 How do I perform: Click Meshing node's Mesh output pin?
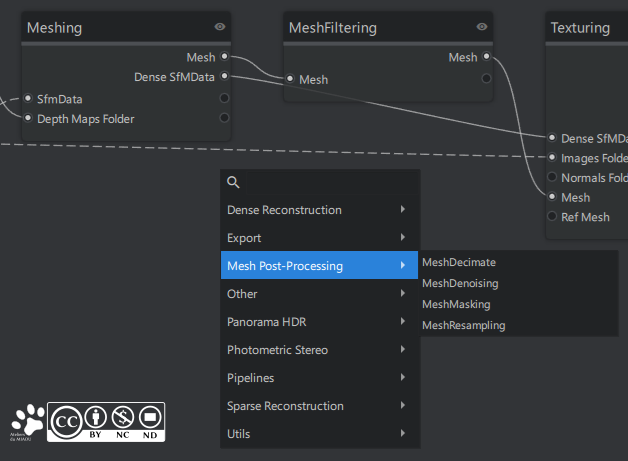224,57
